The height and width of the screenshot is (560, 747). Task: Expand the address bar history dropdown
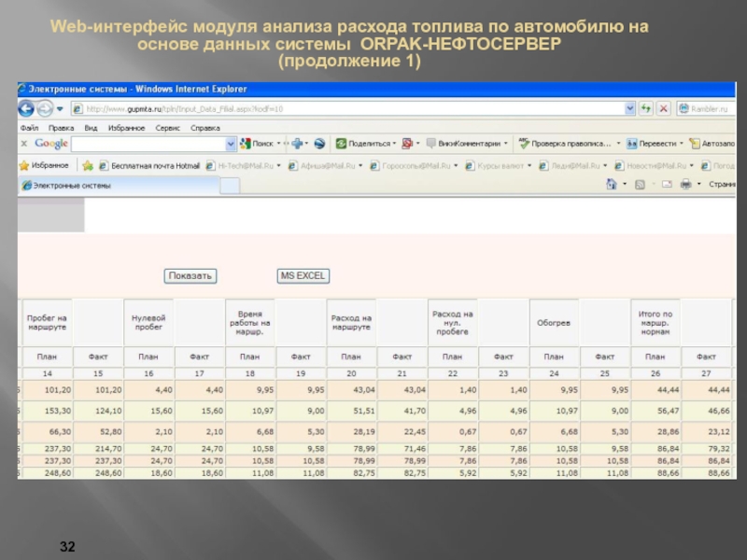click(x=630, y=108)
